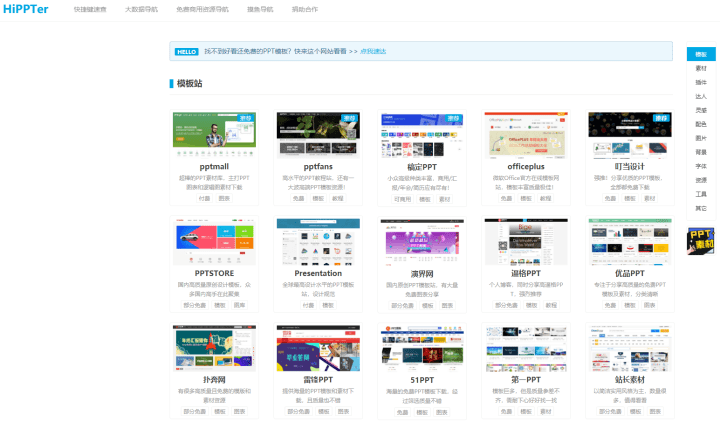
Task: Click the 免费 tag under officeplus
Action: (506, 198)
